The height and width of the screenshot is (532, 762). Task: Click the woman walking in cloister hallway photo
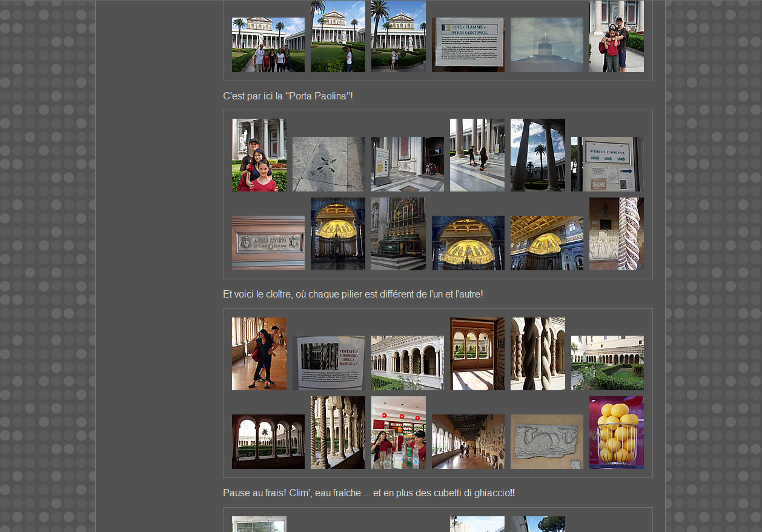coord(259,353)
